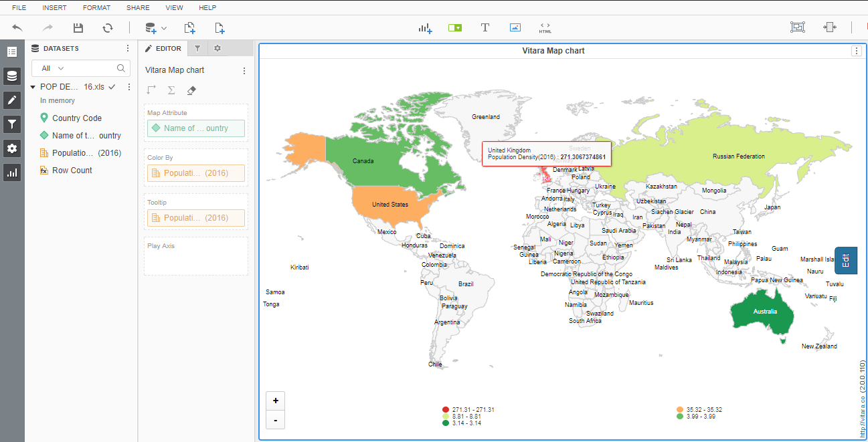868x442 pixels.
Task: Undo the last action in toolbar
Action: click(17, 27)
